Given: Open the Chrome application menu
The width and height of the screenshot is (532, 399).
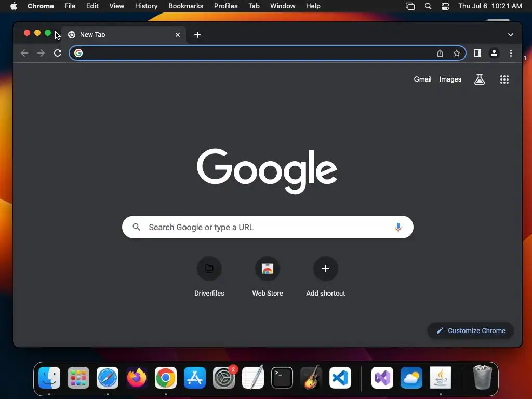Looking at the screenshot, I should pyautogui.click(x=41, y=6).
